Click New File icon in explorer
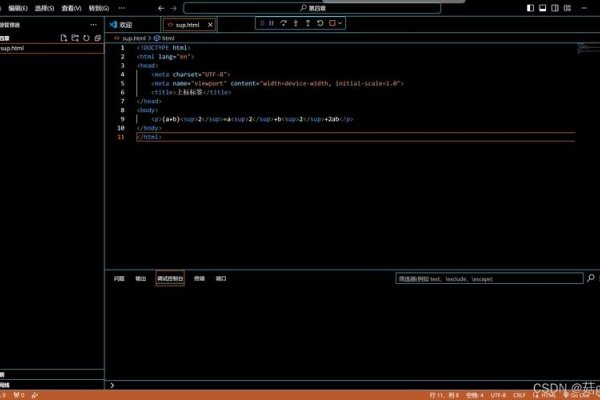Screen dimensions: 600x400 (63, 37)
